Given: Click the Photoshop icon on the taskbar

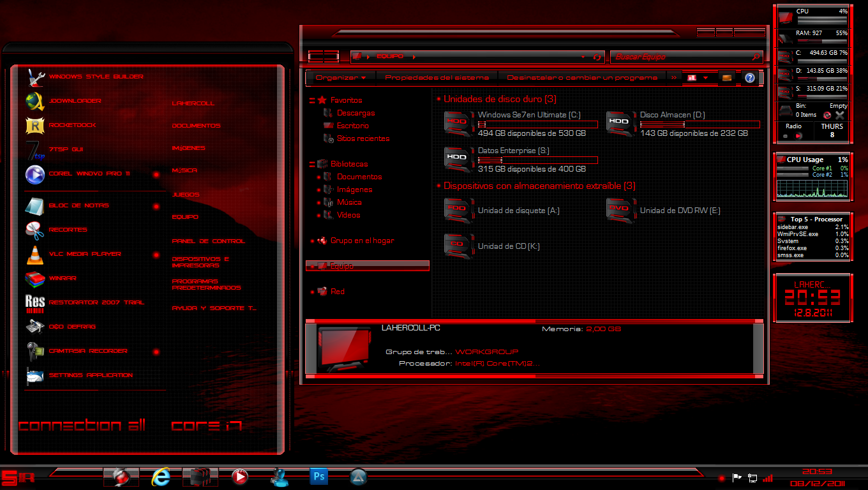Looking at the screenshot, I should 318,476.
